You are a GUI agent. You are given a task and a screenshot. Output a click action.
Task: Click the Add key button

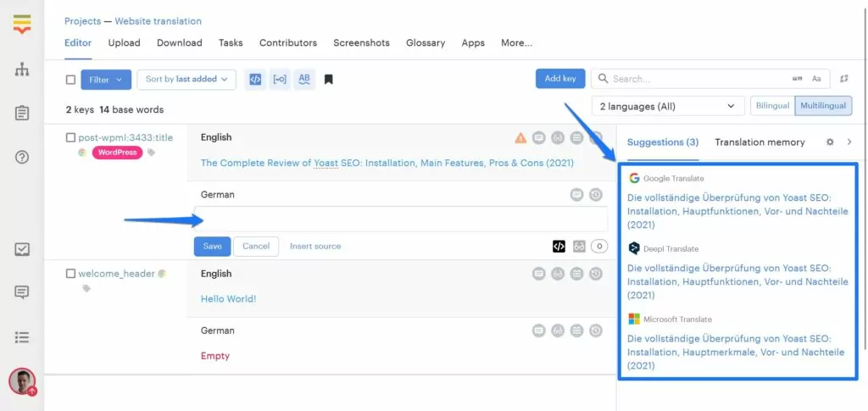[x=560, y=79]
